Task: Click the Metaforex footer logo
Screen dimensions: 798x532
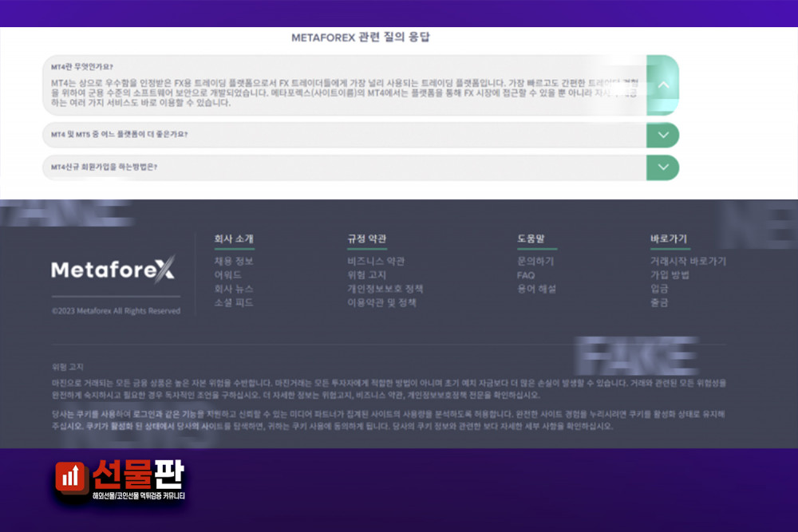Action: click(x=113, y=270)
